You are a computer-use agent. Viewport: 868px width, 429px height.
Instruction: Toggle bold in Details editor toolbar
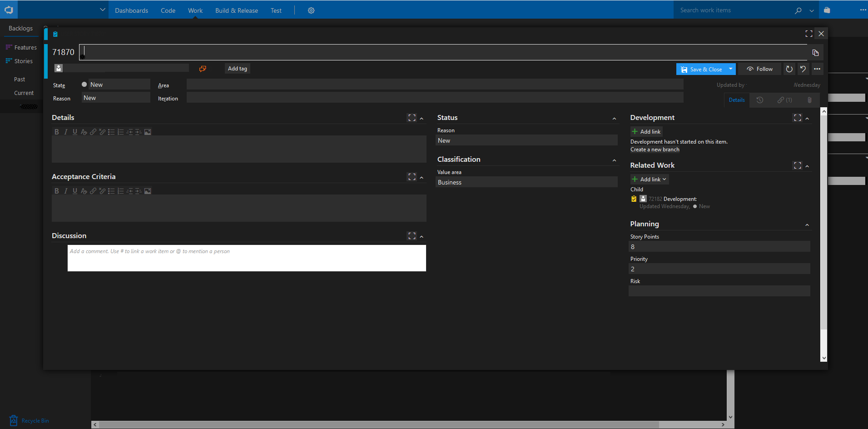[57, 132]
